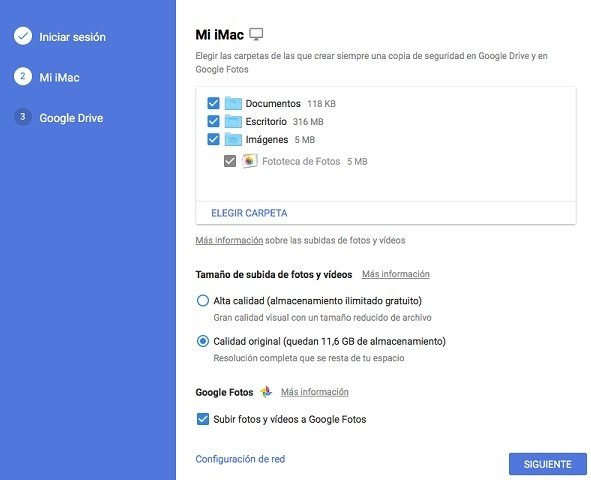This screenshot has height=480, width=591.
Task: Uncheck the Documentos folder checkbox
Action: (x=213, y=103)
